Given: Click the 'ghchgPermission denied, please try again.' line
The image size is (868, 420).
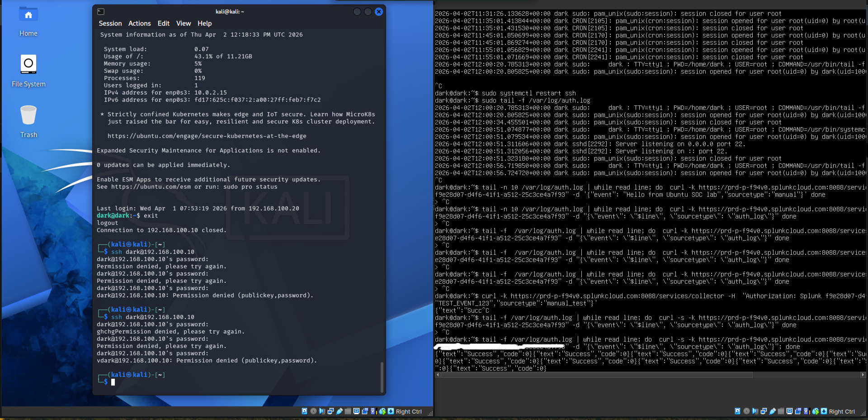Looking at the screenshot, I should pyautogui.click(x=171, y=332).
